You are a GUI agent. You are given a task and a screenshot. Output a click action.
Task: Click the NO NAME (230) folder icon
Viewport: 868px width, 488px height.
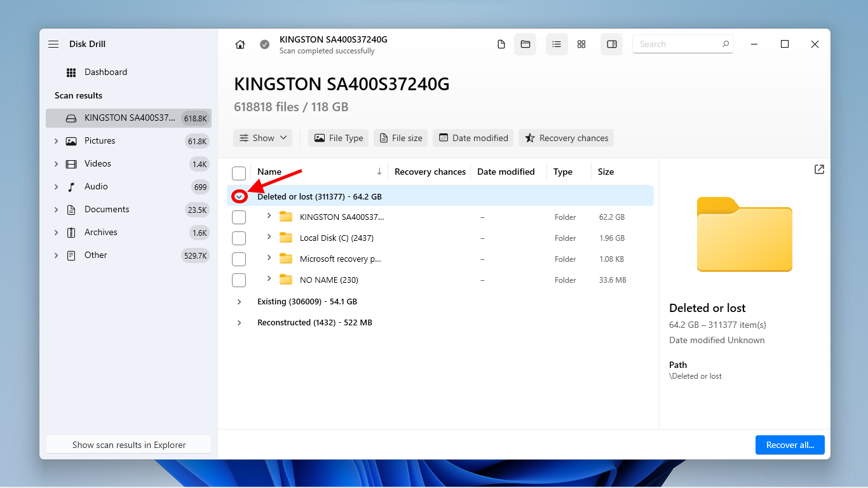coord(286,280)
